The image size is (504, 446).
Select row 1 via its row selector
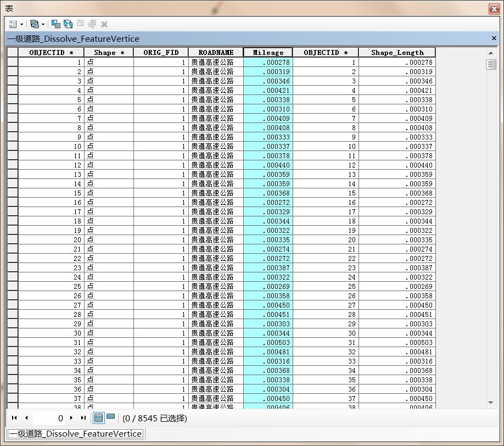[x=13, y=62]
